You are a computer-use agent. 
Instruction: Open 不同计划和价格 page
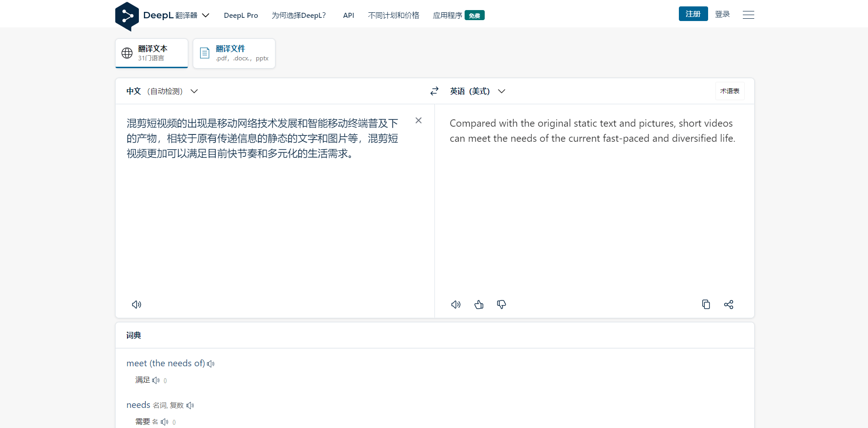point(393,16)
